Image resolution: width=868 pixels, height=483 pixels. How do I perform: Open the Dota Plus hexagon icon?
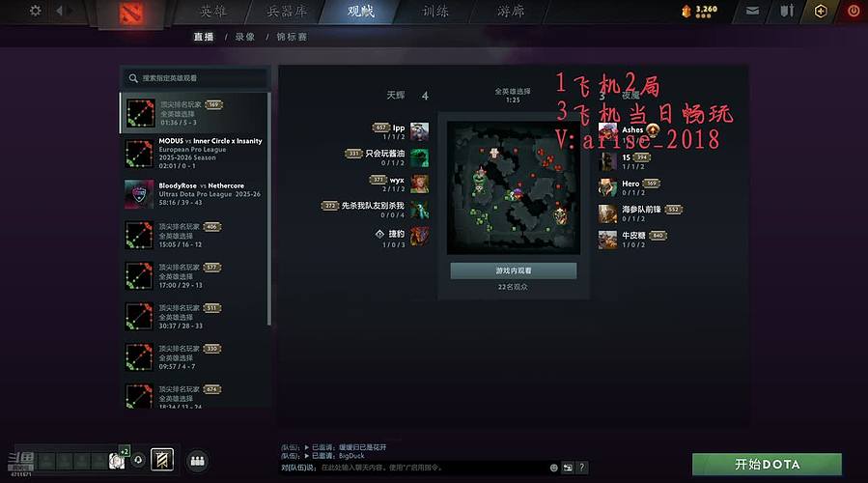point(821,11)
